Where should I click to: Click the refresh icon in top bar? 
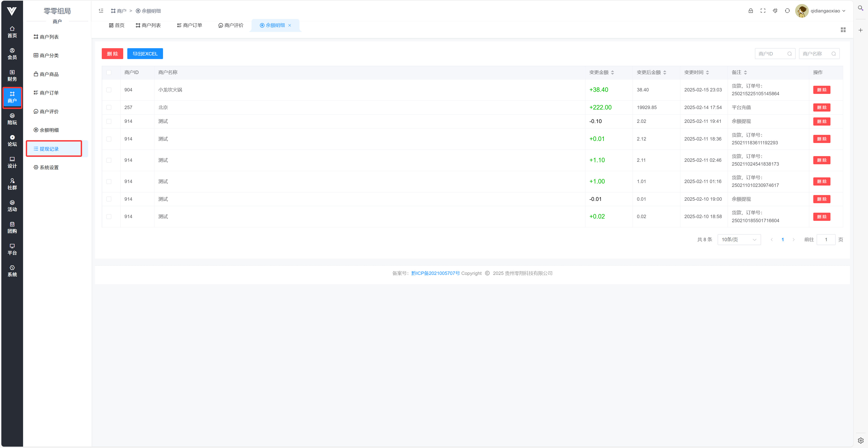pos(787,11)
